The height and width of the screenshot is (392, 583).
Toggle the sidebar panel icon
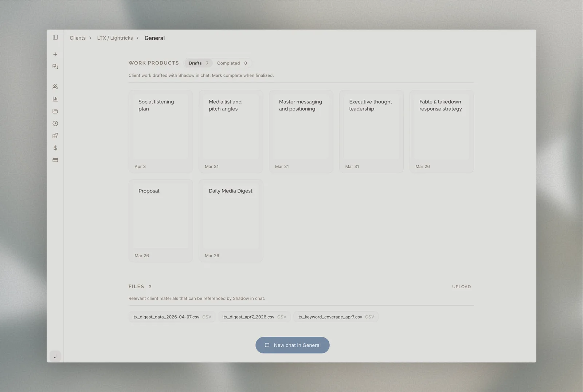click(55, 37)
